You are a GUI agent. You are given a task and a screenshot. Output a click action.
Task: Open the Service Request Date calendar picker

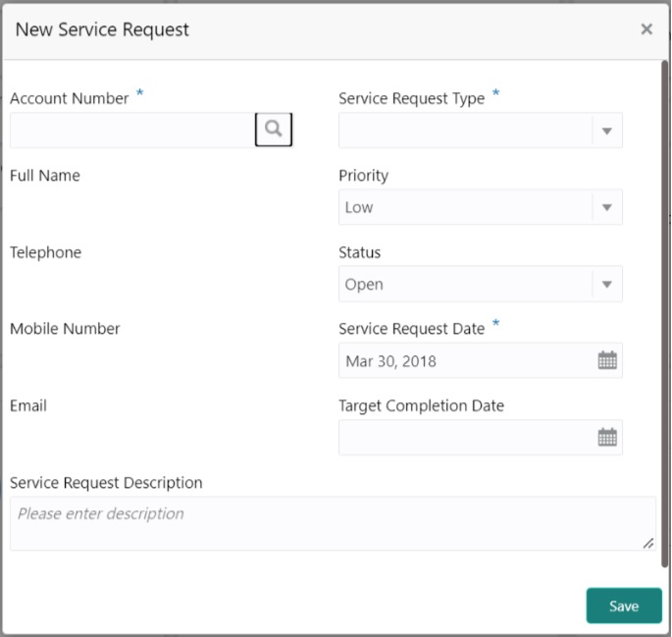click(607, 360)
